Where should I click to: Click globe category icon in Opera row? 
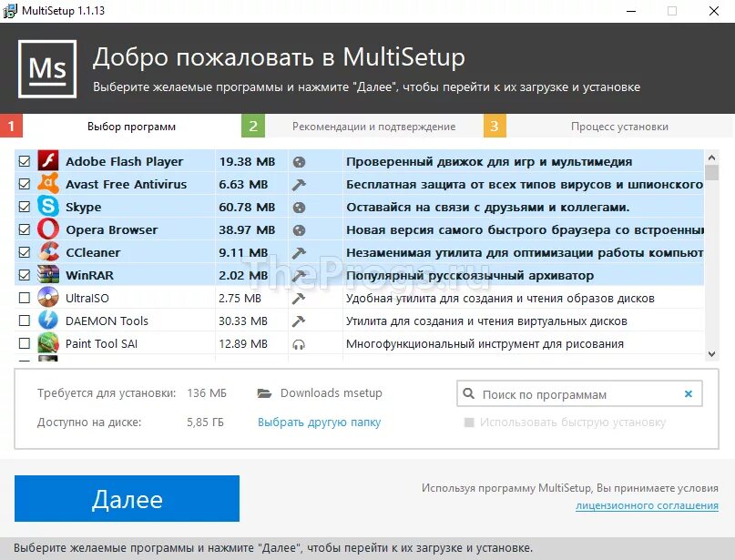(299, 230)
